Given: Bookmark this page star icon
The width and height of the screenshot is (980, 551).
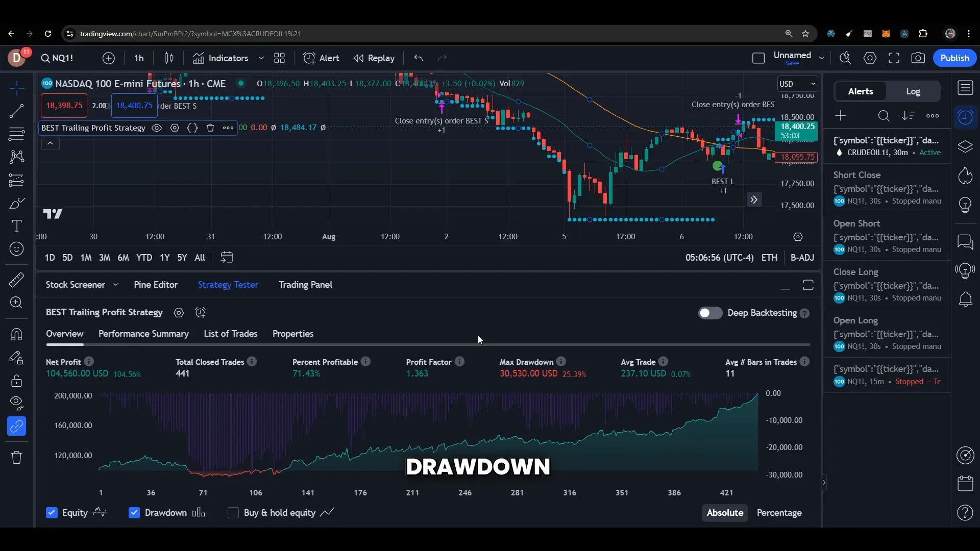Looking at the screenshot, I should (x=805, y=34).
